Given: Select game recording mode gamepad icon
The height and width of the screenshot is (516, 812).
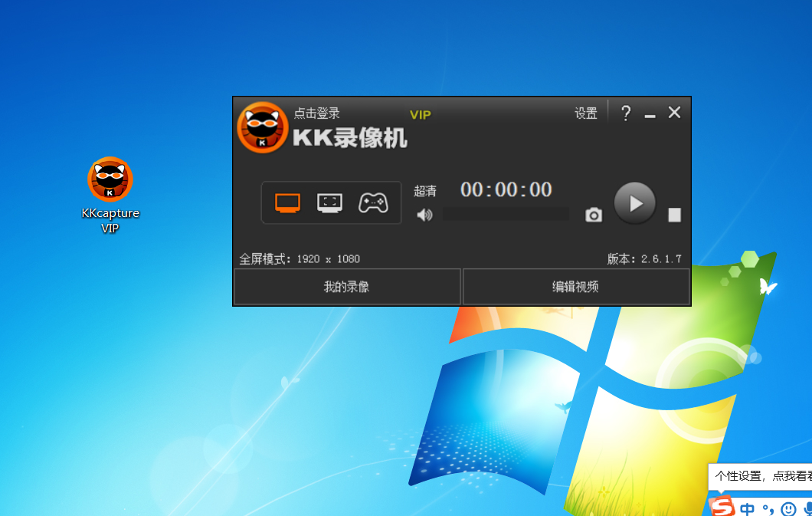Looking at the screenshot, I should [x=373, y=202].
